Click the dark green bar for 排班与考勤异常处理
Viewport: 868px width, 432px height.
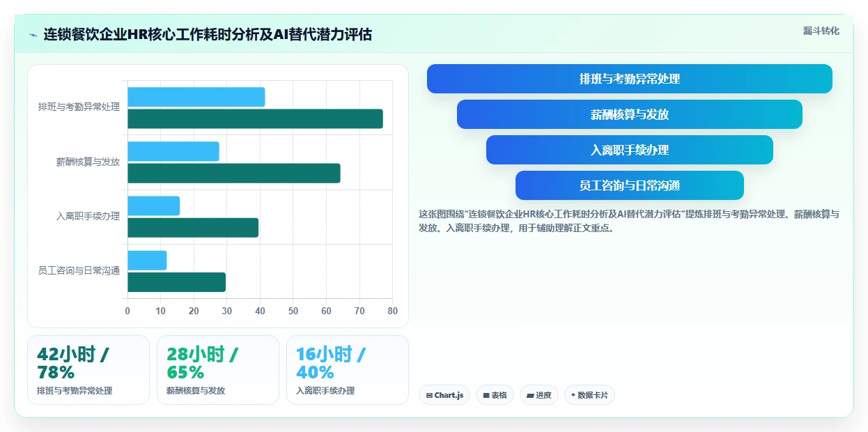tap(255, 118)
